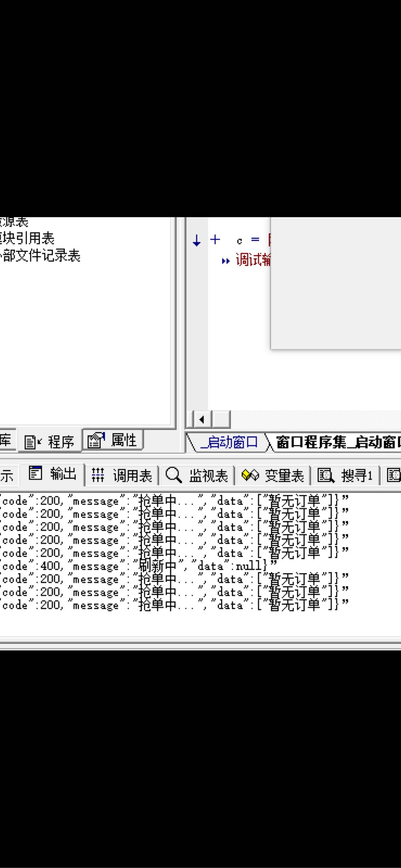Select the output line with code 400 刷新中
The height and width of the screenshot is (868, 401).
(138, 566)
